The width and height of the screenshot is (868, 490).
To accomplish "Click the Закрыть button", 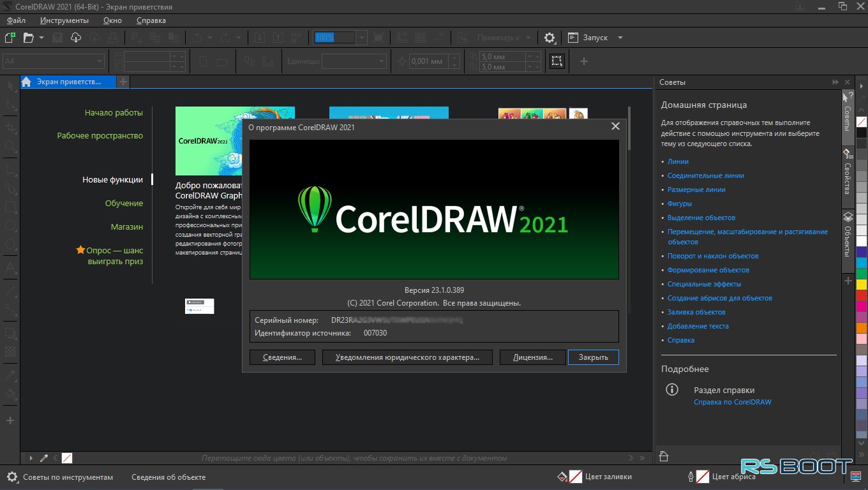I will tap(593, 357).
